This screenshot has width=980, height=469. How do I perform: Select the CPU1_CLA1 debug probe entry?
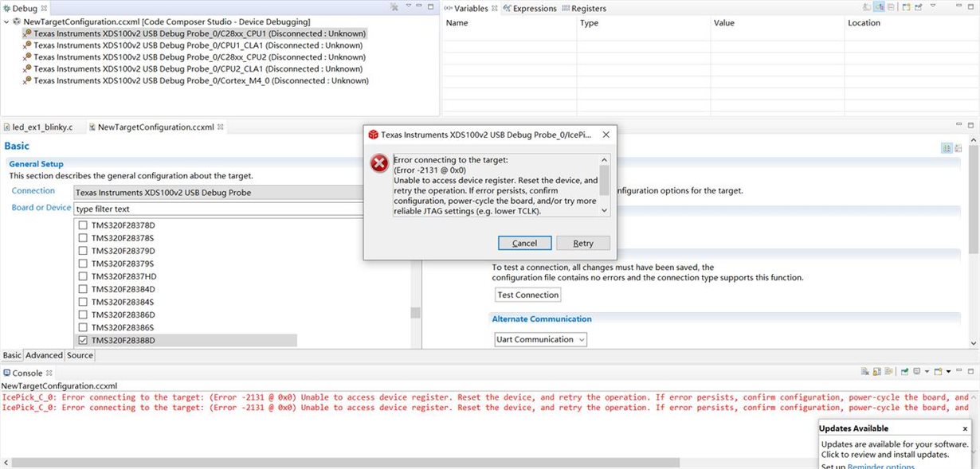pyautogui.click(x=193, y=45)
